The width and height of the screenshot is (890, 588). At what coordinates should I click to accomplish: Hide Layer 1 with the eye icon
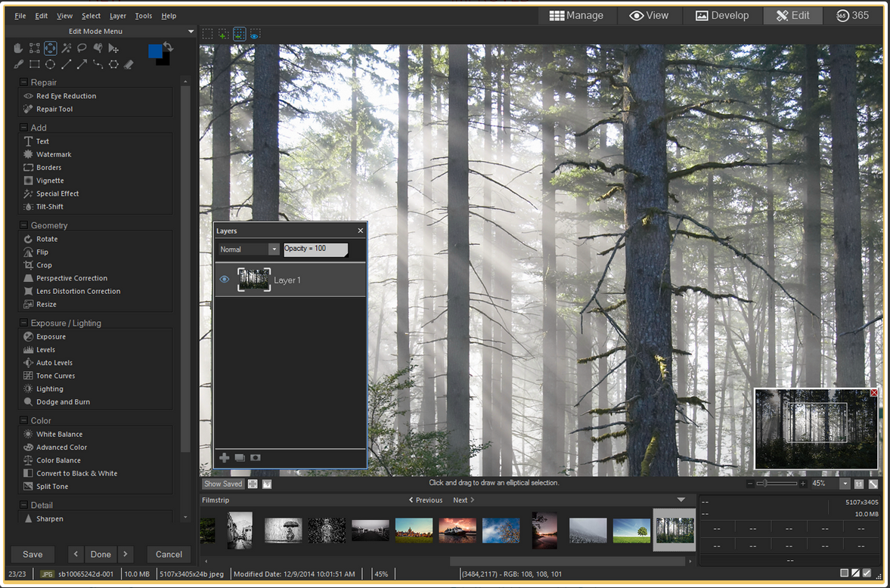click(x=224, y=280)
